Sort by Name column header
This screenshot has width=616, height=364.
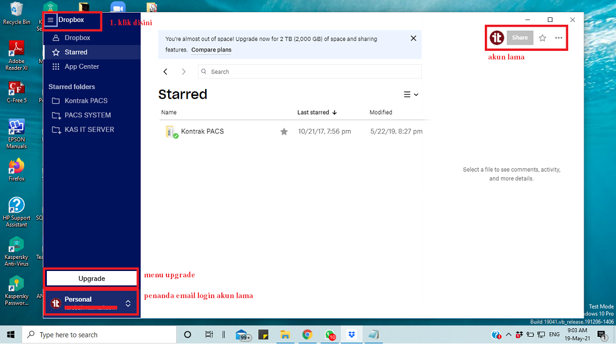click(169, 112)
